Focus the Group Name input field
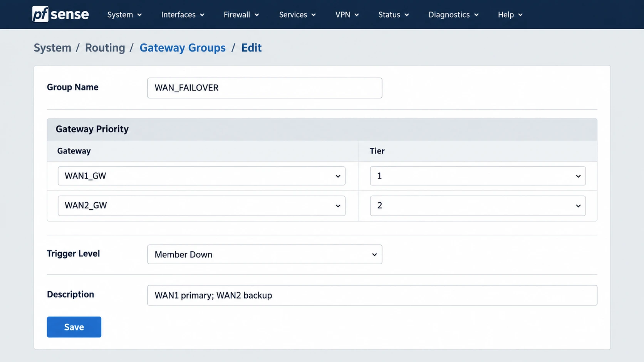The width and height of the screenshot is (644, 362). (265, 88)
